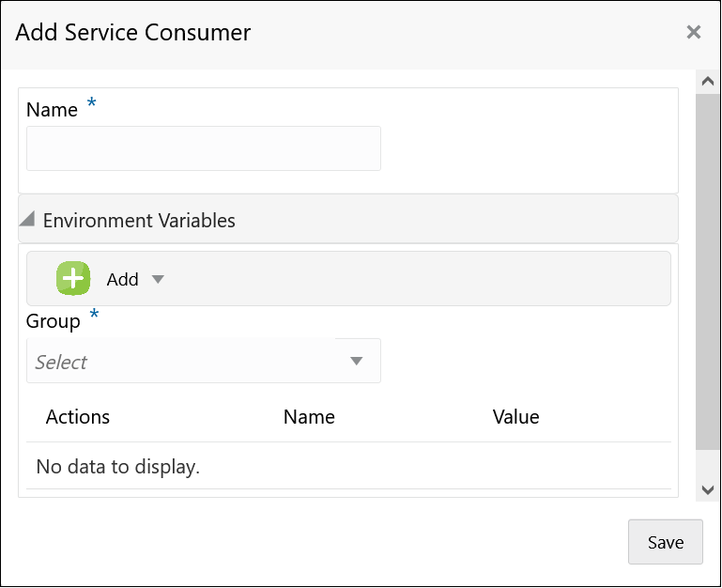This screenshot has height=588, width=722.
Task: Click the scrollbar up arrow
Action: tap(708, 82)
